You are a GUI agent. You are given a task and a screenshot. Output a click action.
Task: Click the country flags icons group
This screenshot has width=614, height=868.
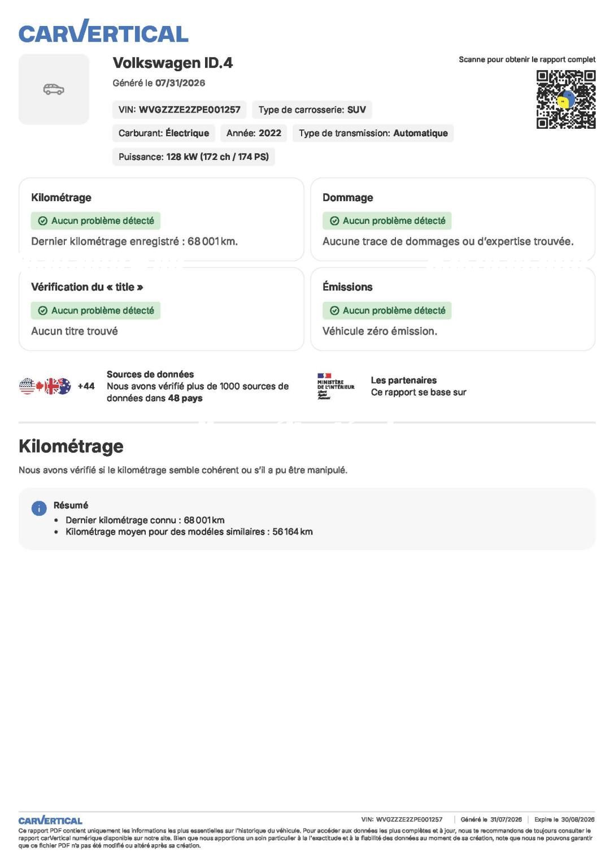click(x=45, y=387)
